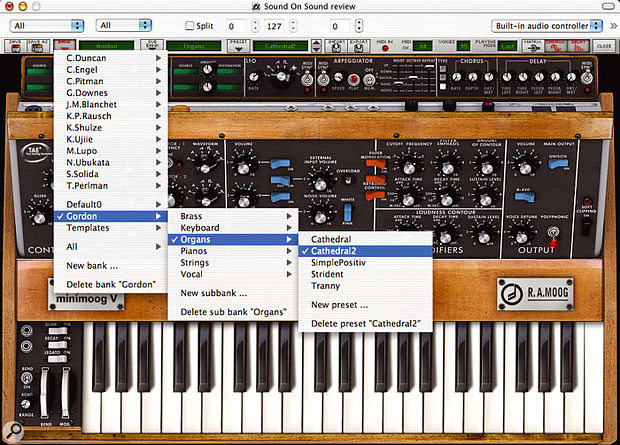The image size is (620, 445).
Task: Expand the C.Duncan bank submenu
Action: [x=111, y=58]
